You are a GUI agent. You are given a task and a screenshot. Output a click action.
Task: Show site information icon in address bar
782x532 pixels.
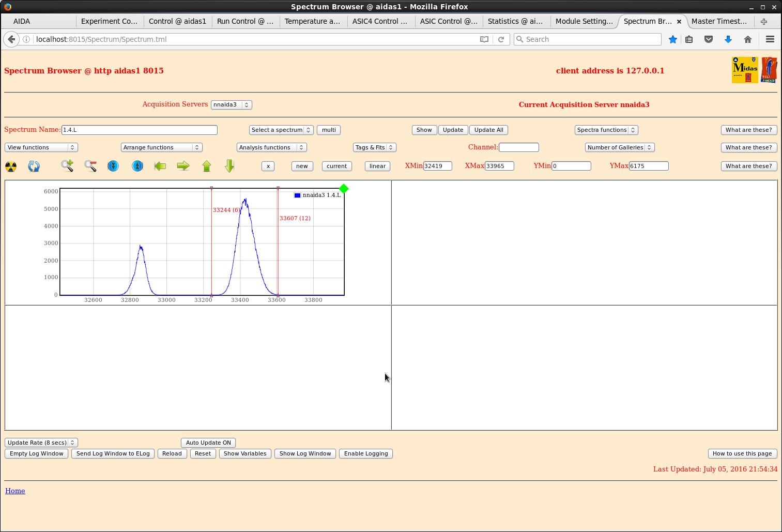tap(26, 39)
